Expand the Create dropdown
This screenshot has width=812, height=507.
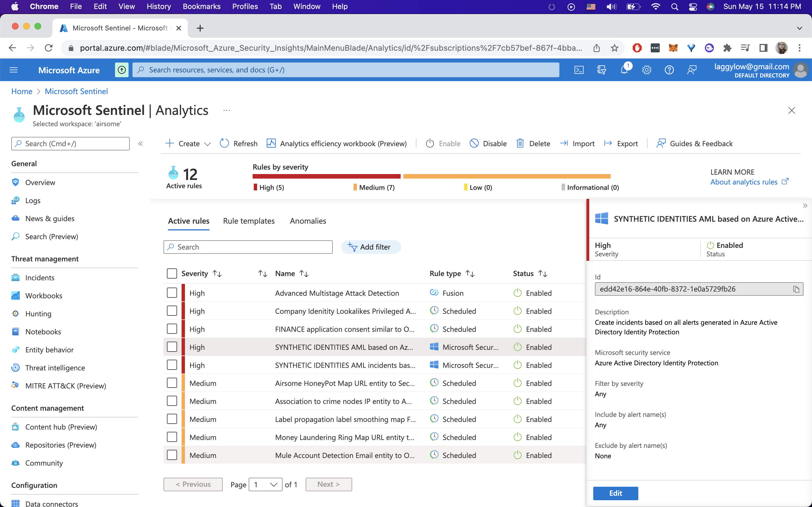click(x=207, y=144)
